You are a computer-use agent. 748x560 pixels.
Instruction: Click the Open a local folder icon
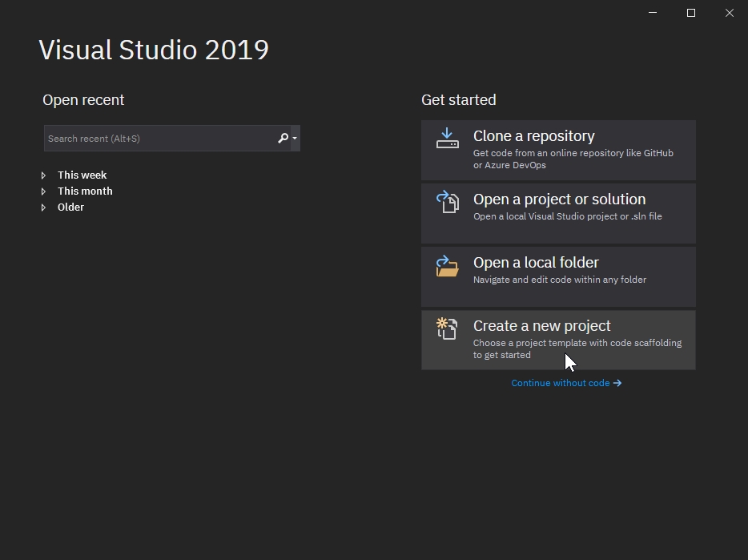447,266
